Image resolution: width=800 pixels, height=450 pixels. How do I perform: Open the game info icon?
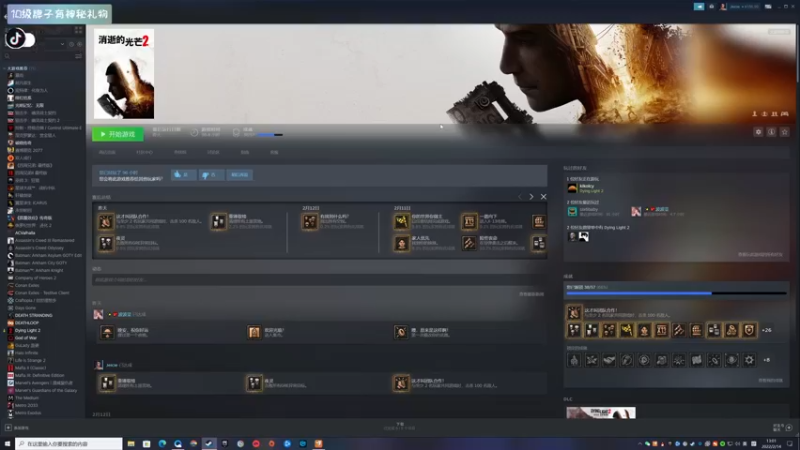click(x=771, y=132)
